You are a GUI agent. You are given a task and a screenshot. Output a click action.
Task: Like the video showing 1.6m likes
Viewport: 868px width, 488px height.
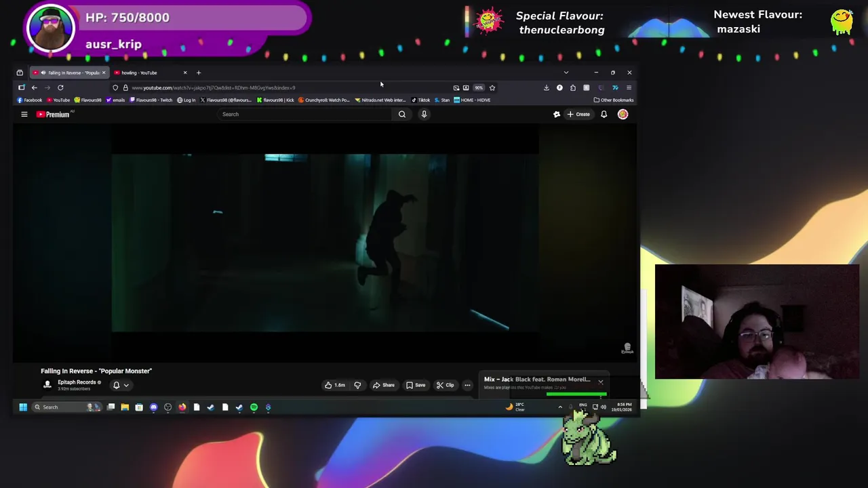click(x=334, y=385)
